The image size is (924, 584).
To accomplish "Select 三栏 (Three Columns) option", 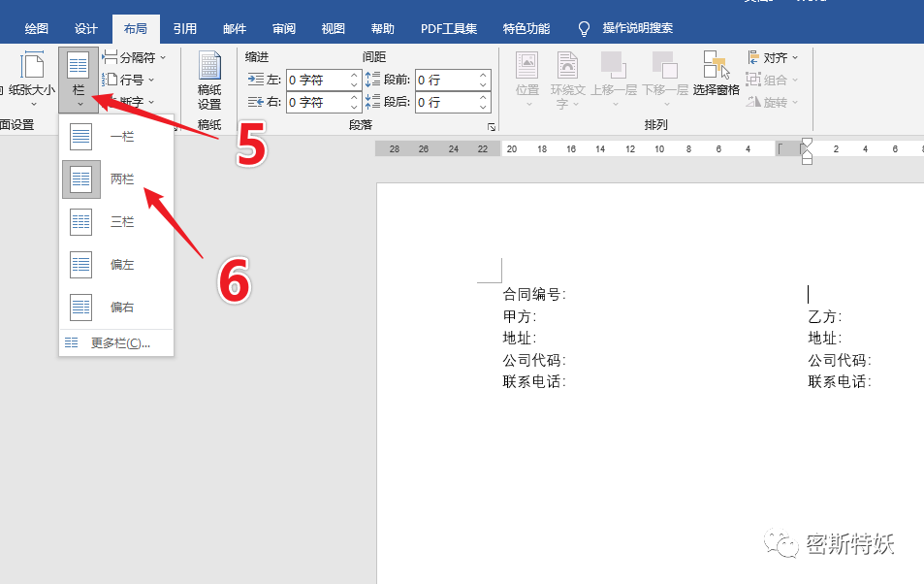I will (107, 221).
